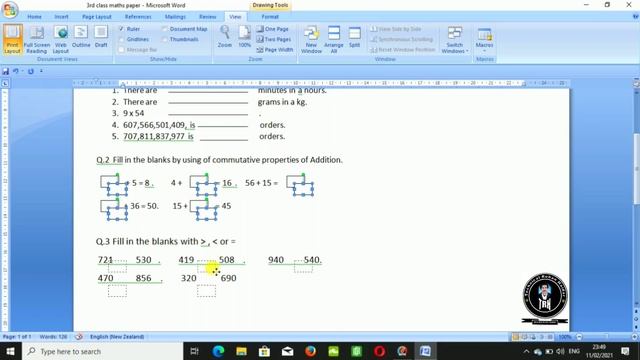
Task: Click Words count in status bar
Action: (x=53, y=337)
